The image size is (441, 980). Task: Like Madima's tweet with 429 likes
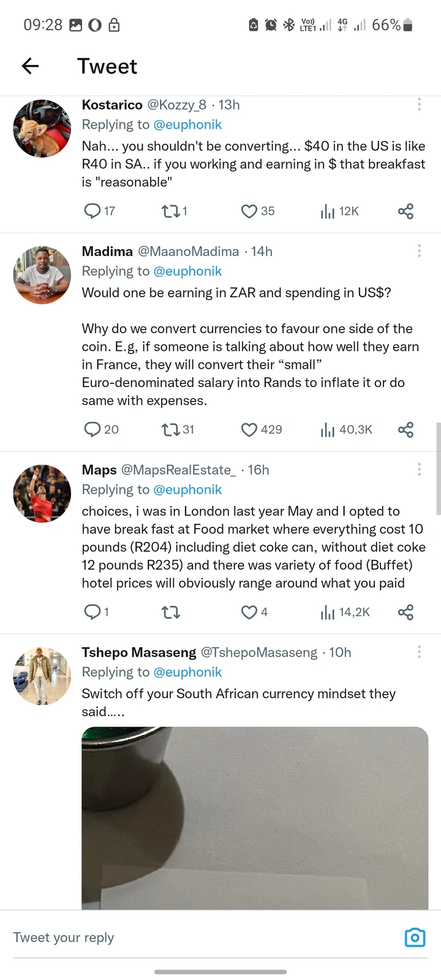coord(262,429)
